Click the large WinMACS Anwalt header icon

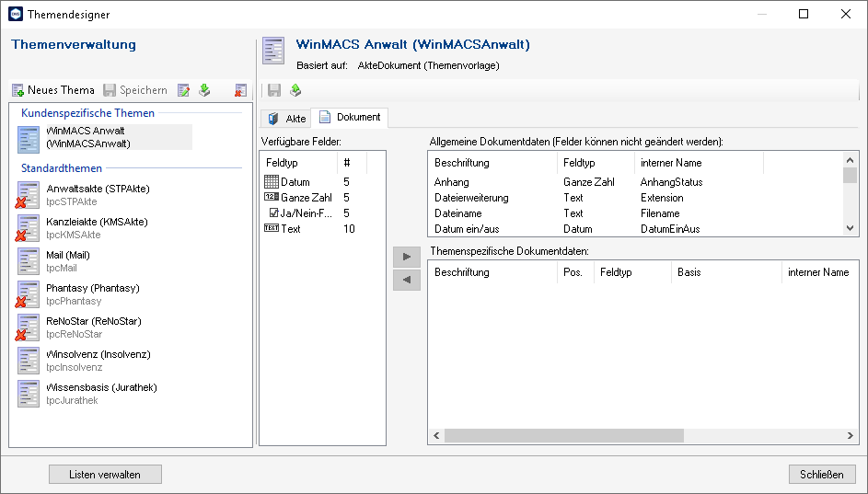[273, 51]
